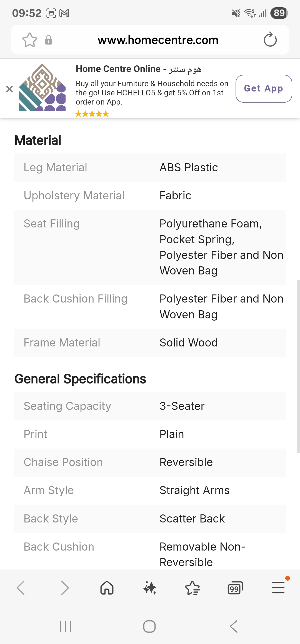Viewport: 300px width, 644px height.
Task: Reload the page with the refresh icon
Action: point(270,39)
